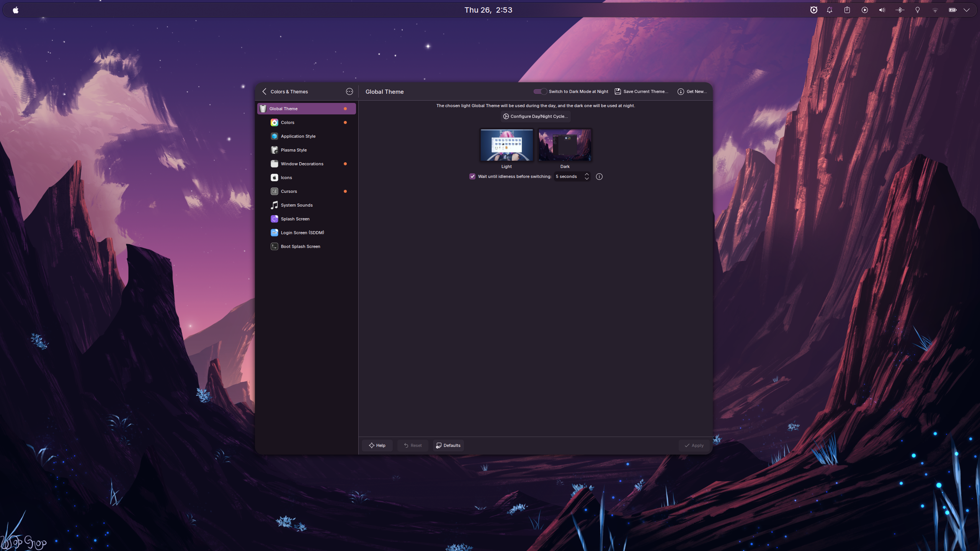Open Configure Day/Night Cycle dialog
The width and height of the screenshot is (980, 551).
coord(535,116)
